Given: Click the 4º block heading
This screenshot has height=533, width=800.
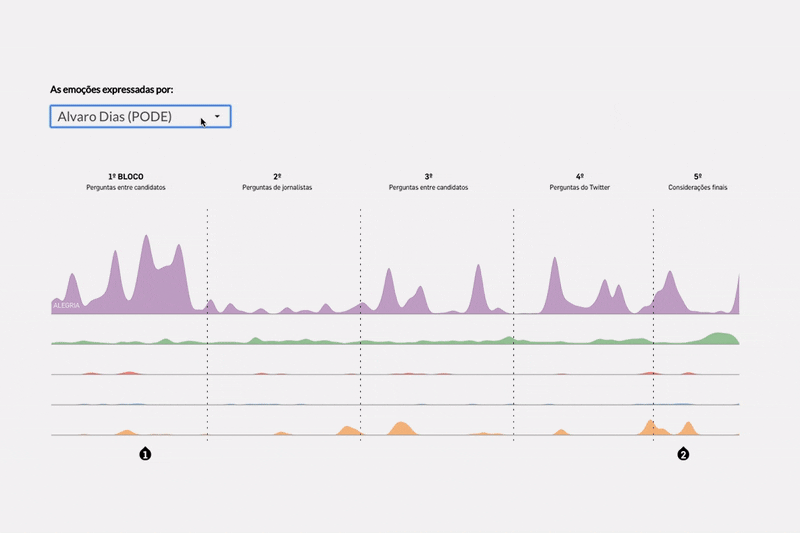Looking at the screenshot, I should tap(580, 176).
